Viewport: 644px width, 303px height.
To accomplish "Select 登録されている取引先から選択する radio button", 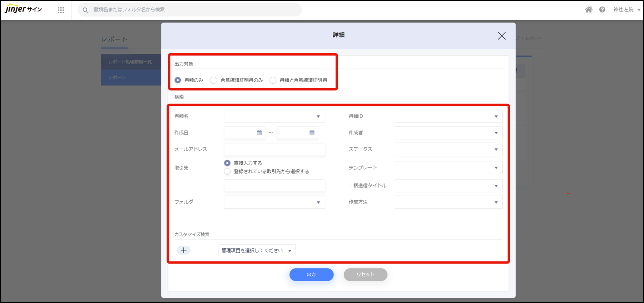I will click(x=227, y=172).
